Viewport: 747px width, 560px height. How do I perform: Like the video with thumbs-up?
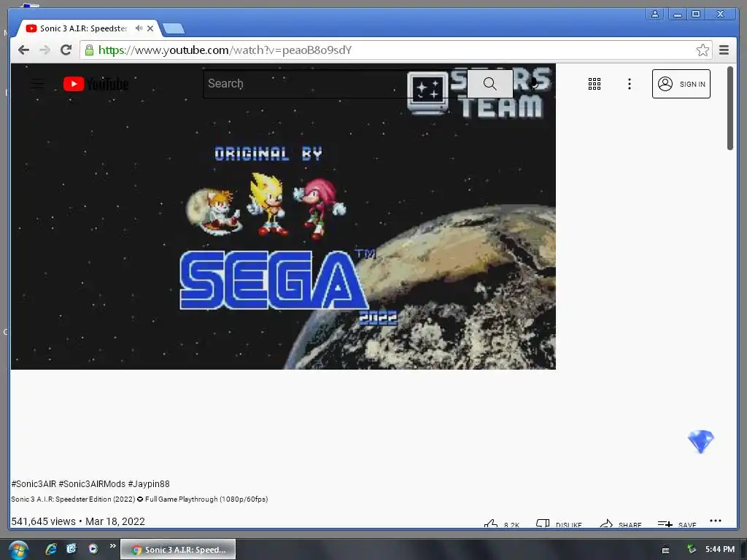click(x=502, y=524)
